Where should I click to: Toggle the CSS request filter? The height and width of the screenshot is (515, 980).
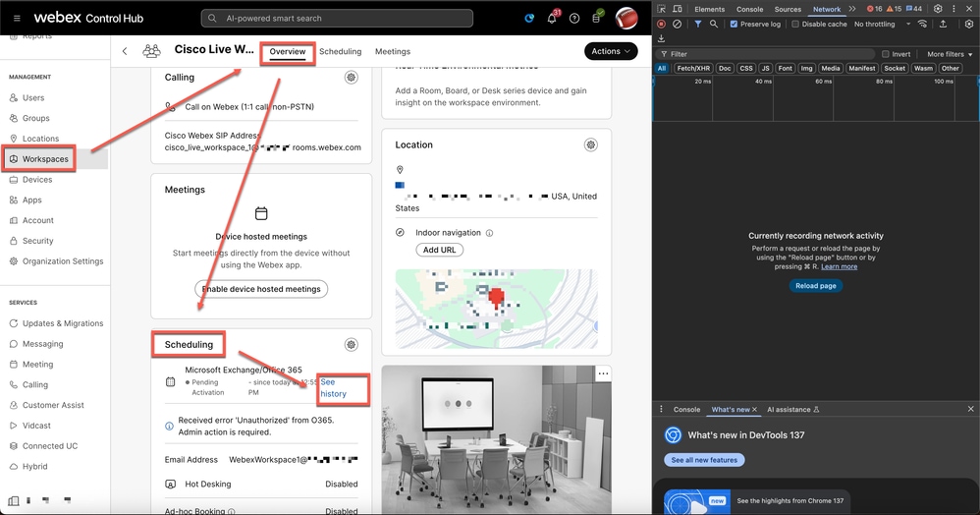[746, 68]
